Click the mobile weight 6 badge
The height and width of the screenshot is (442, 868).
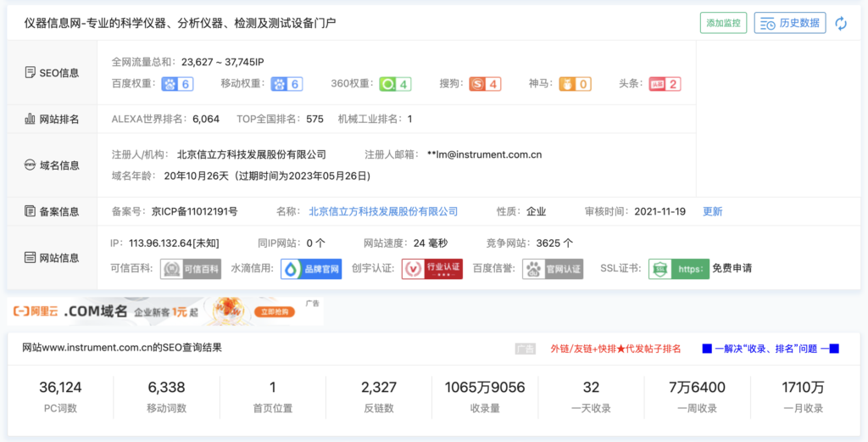pyautogui.click(x=287, y=84)
